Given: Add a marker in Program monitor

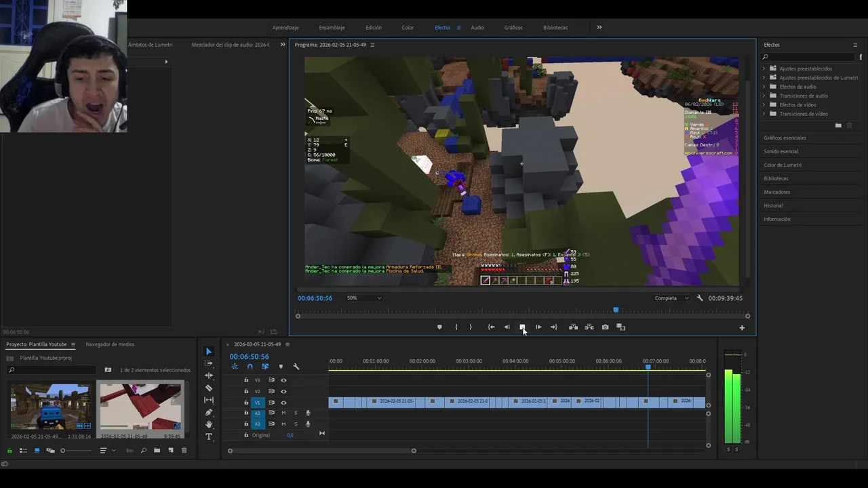Looking at the screenshot, I should (x=439, y=327).
